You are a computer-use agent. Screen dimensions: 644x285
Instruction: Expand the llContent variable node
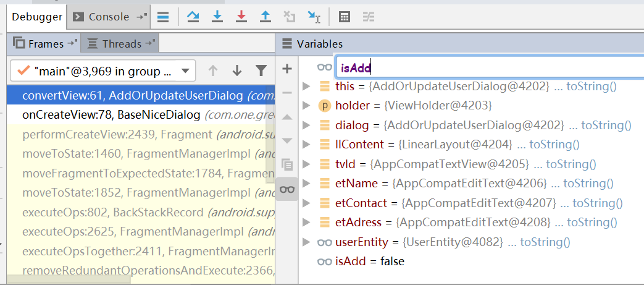pyautogui.click(x=306, y=144)
